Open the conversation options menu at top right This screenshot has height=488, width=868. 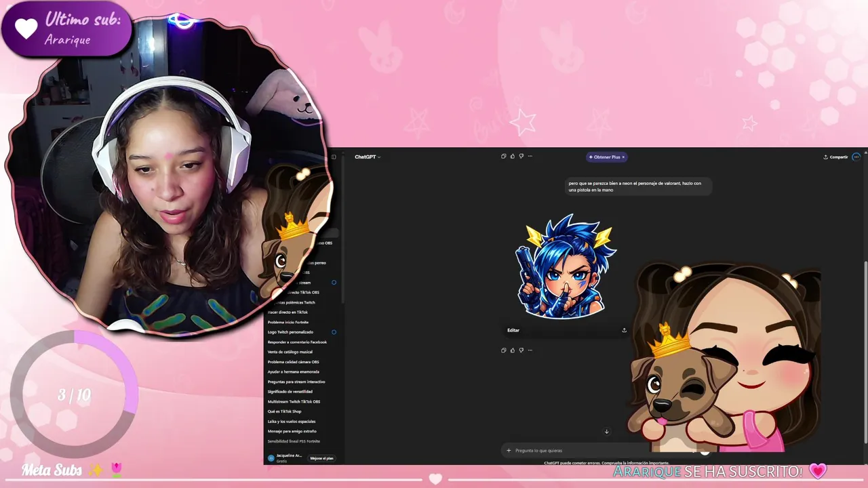point(856,157)
